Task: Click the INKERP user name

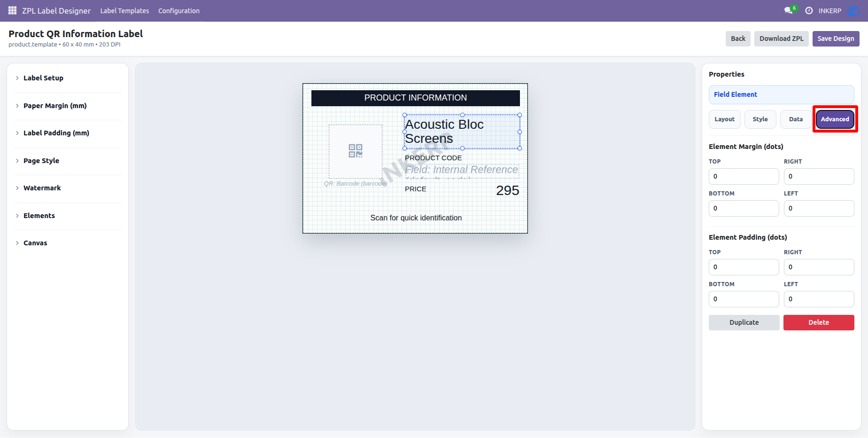Action: pyautogui.click(x=830, y=10)
